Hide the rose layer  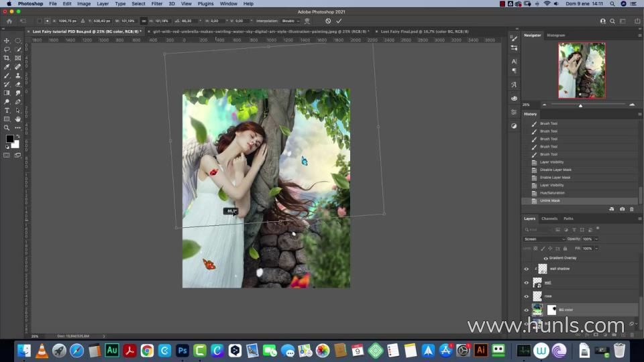click(x=526, y=296)
